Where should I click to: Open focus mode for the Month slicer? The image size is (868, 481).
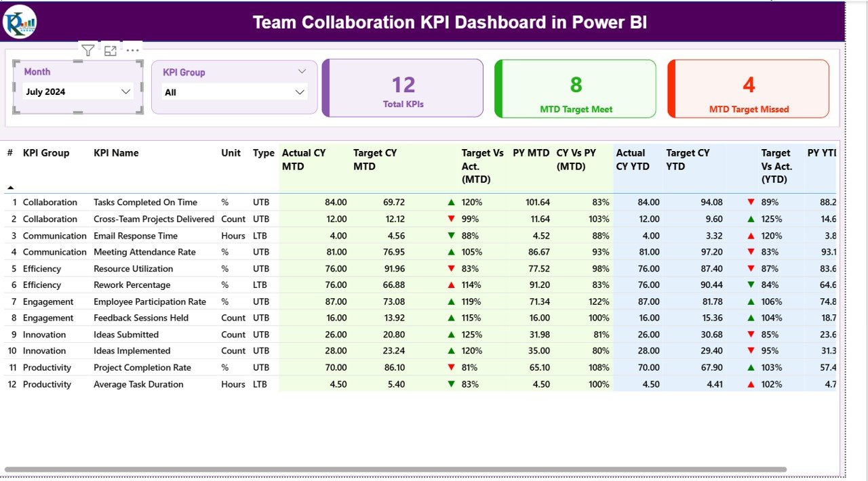tap(111, 50)
